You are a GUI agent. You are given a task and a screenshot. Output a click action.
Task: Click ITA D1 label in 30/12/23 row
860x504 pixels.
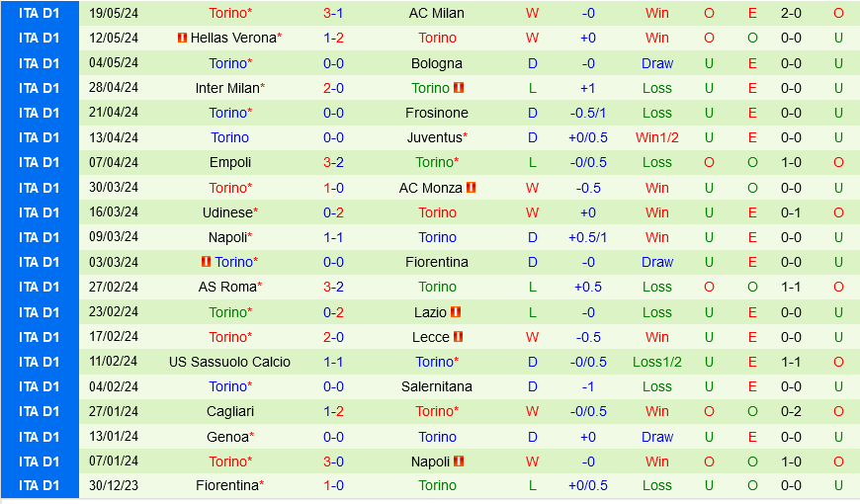40,486
